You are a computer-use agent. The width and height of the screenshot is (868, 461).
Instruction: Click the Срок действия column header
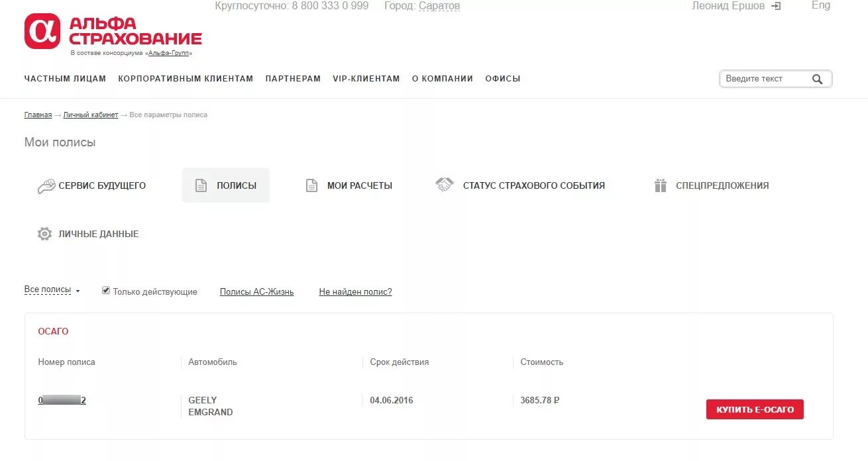pos(399,362)
